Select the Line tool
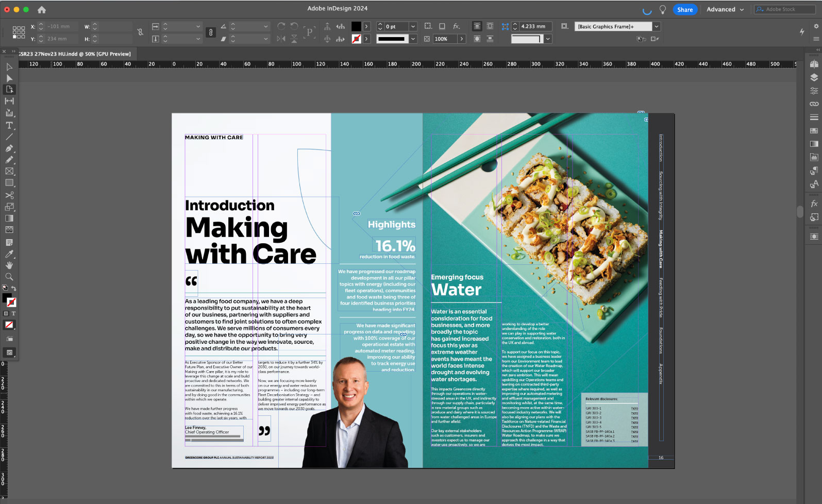Viewport: 822px width, 504px height. point(9,137)
